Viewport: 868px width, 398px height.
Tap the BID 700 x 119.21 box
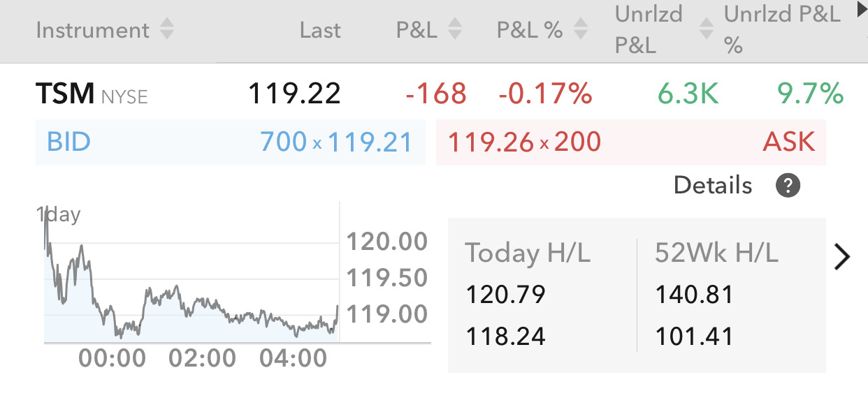(x=231, y=142)
